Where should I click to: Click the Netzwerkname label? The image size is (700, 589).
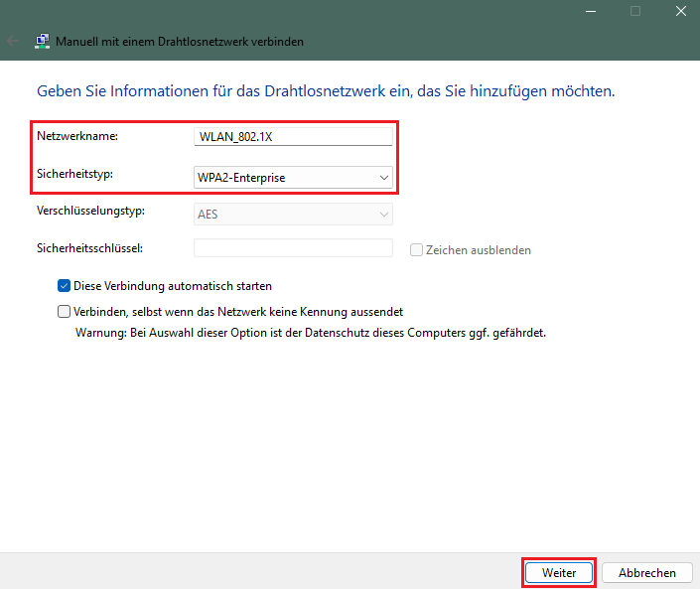pyautogui.click(x=77, y=136)
